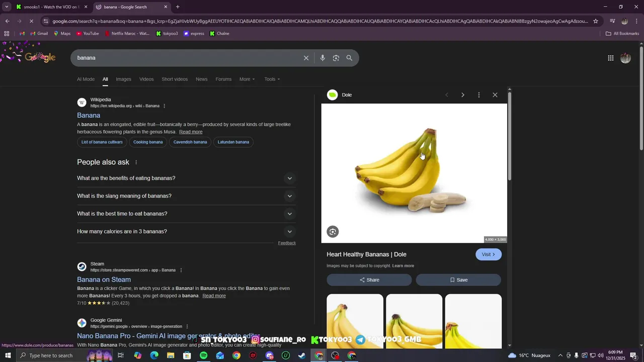This screenshot has height=362, width=644.
Task: Open the tab search dropdown in Chrome
Action: (7, 7)
